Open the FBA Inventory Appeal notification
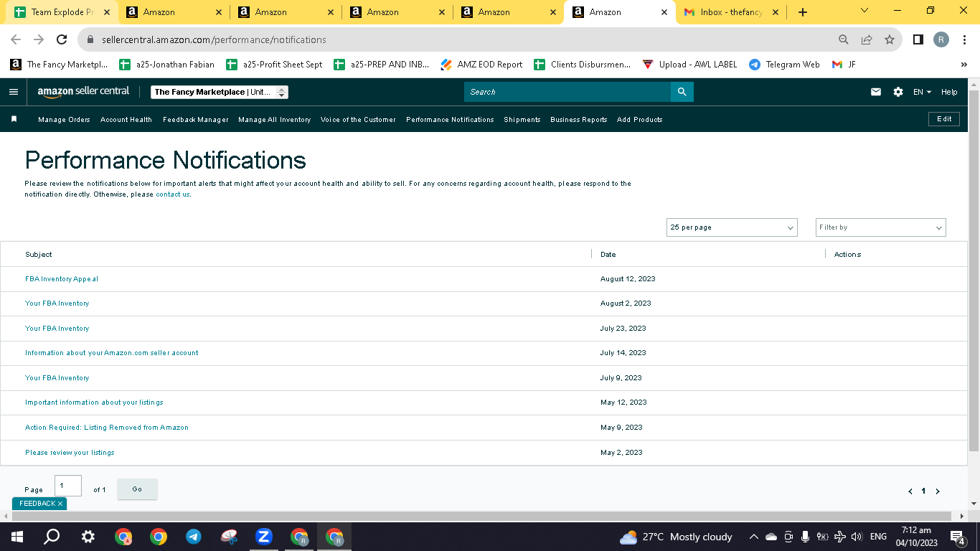This screenshot has width=980, height=551. (62, 279)
